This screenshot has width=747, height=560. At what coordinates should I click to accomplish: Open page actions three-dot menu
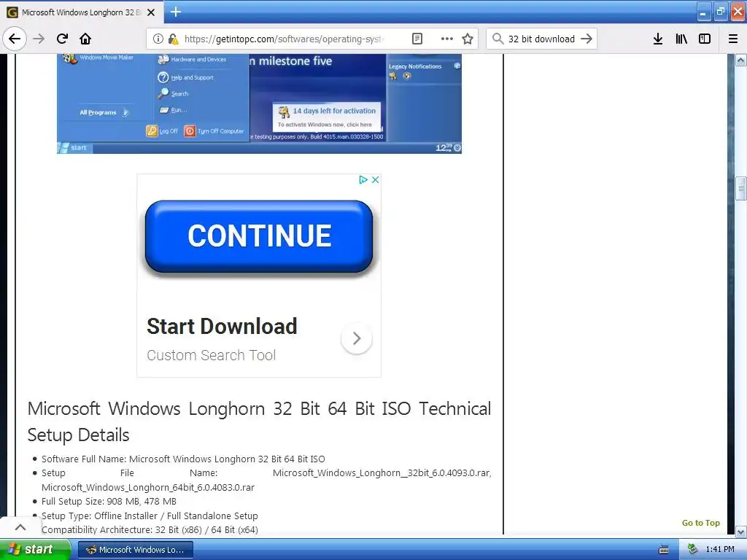(447, 39)
